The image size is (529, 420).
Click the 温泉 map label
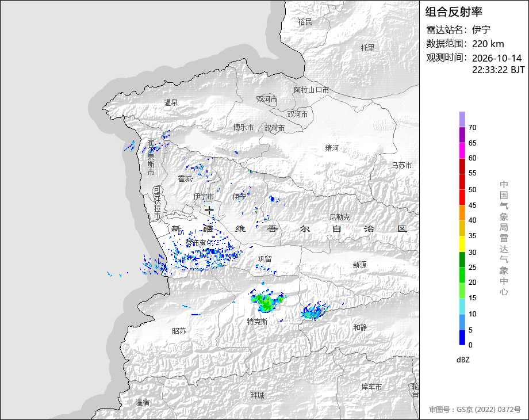[x=171, y=102]
